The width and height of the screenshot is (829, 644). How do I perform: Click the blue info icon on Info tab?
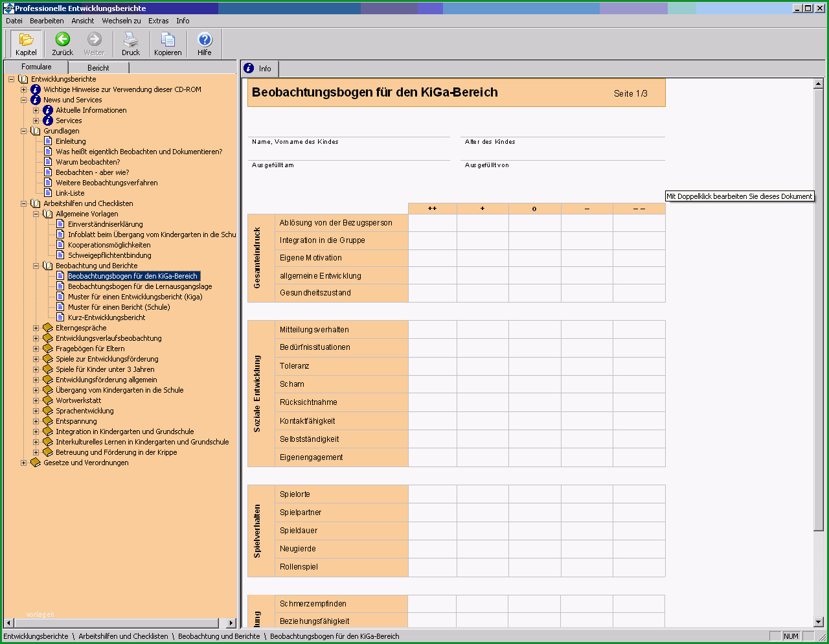click(249, 68)
